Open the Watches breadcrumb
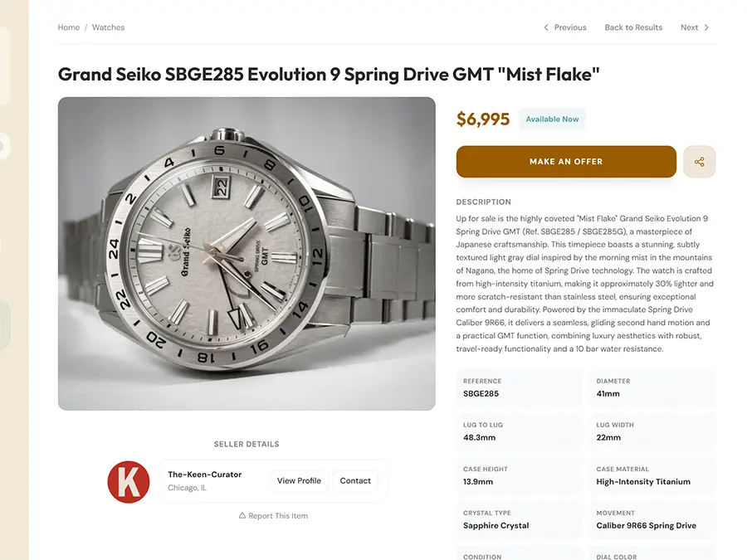 tap(108, 27)
